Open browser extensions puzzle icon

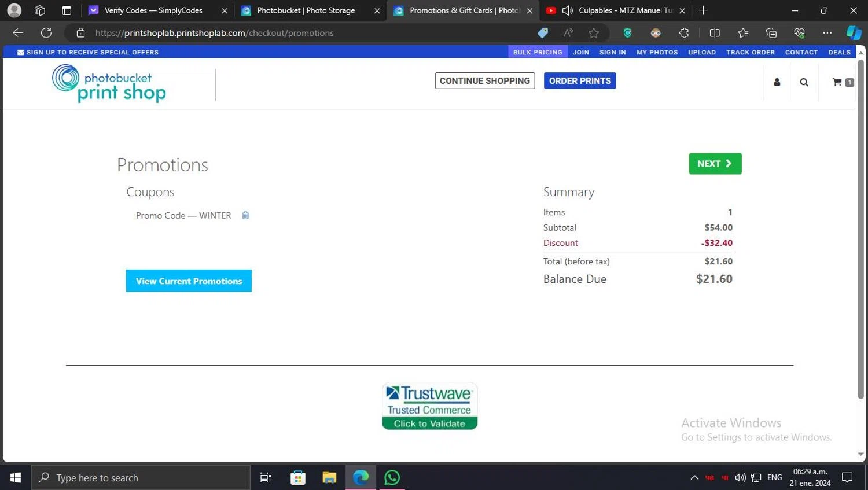tap(684, 33)
